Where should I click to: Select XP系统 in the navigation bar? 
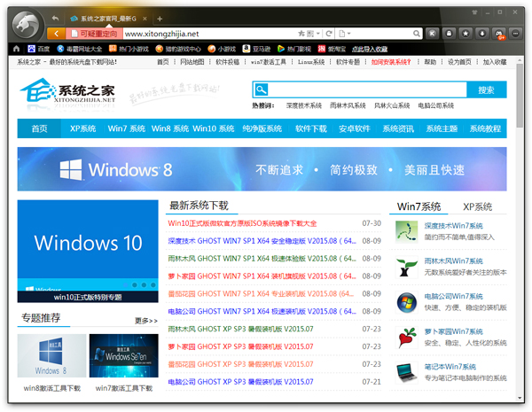pos(83,128)
